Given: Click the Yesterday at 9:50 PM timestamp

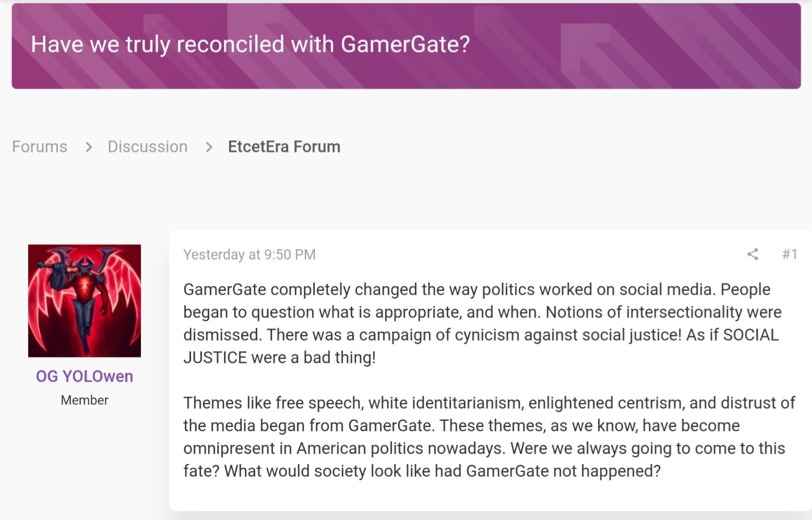Looking at the screenshot, I should pyautogui.click(x=249, y=255).
